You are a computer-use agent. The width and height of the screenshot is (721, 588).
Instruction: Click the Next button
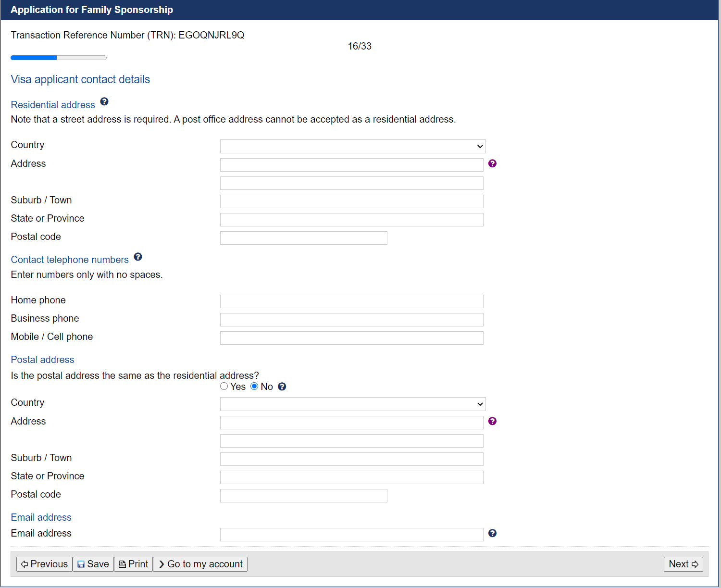click(x=683, y=564)
